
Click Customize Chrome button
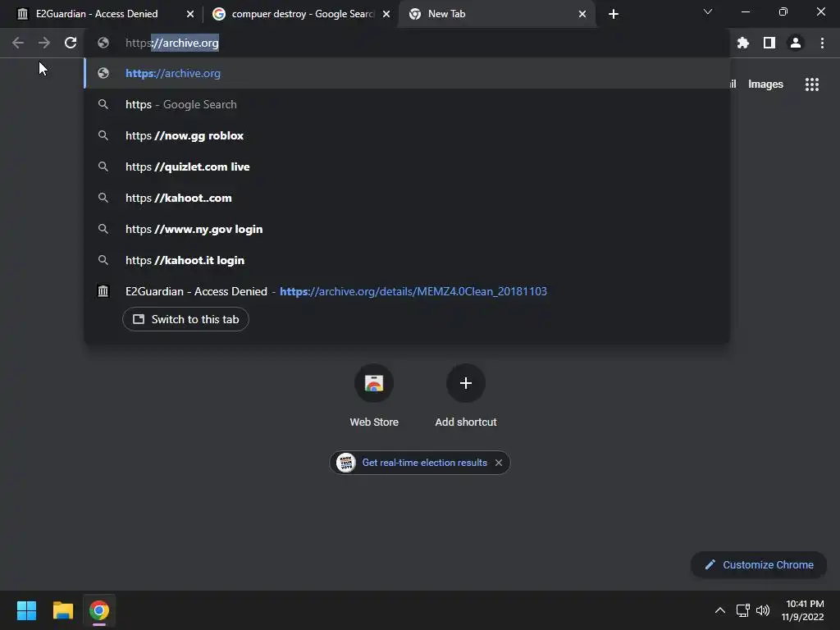click(759, 564)
